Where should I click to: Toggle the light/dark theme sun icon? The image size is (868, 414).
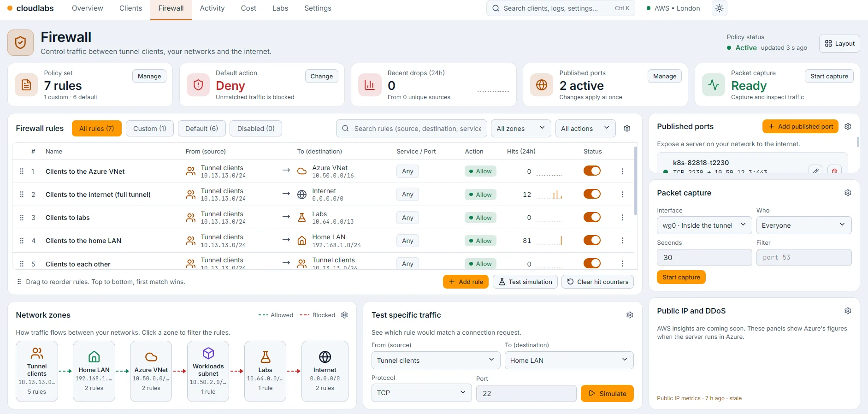pyautogui.click(x=720, y=8)
